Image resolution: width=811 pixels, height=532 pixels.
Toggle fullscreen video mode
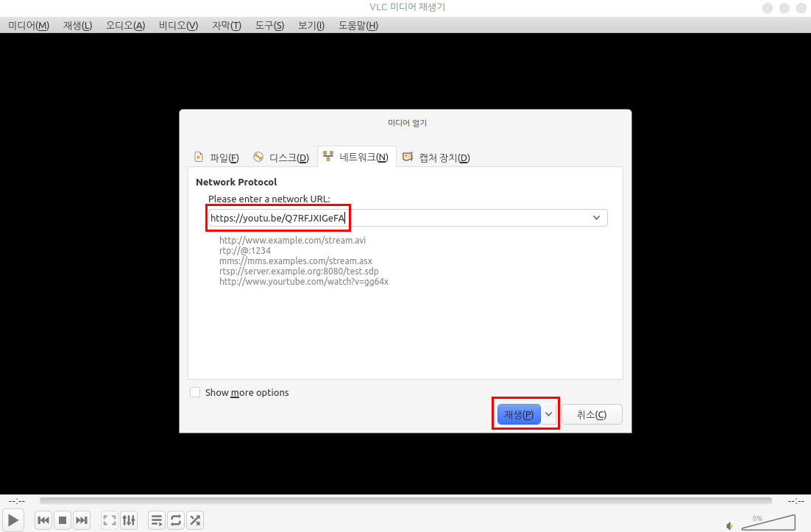click(x=110, y=520)
